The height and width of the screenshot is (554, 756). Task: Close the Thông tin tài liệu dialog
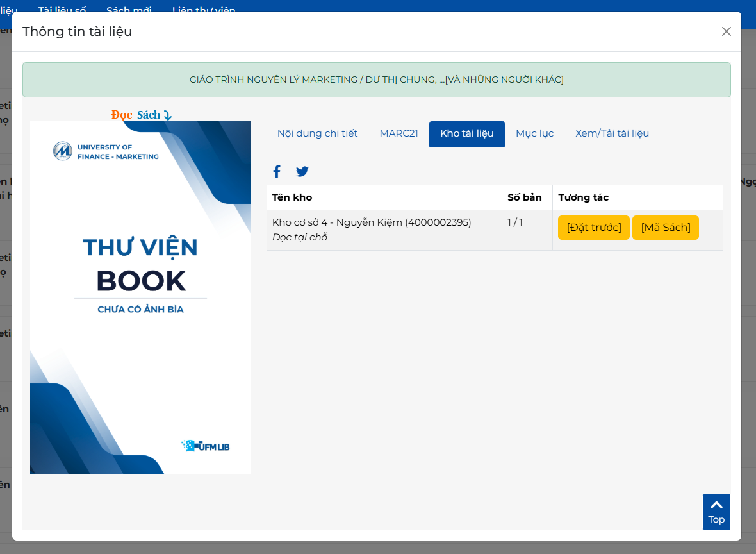coord(726,31)
